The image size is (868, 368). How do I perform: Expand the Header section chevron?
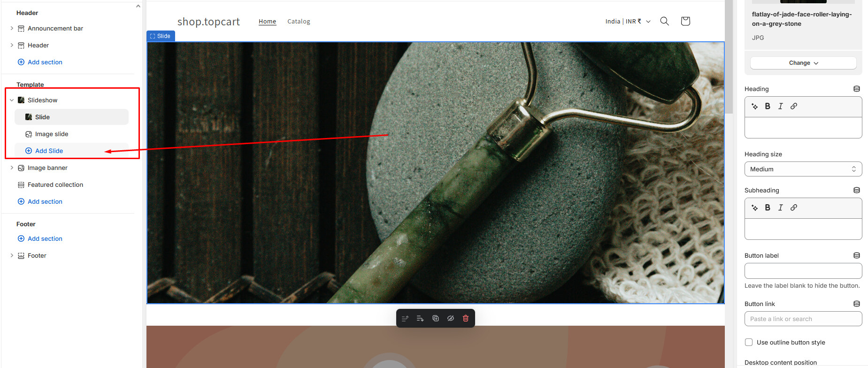12,46
